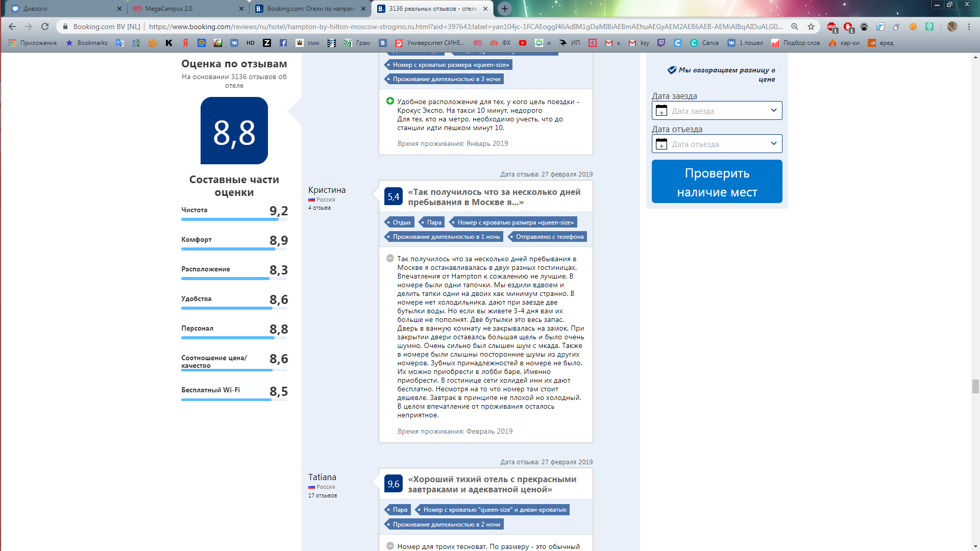This screenshot has width=980, height=551.
Task: Open Google Translate bookmark icon
Action: coord(120,43)
